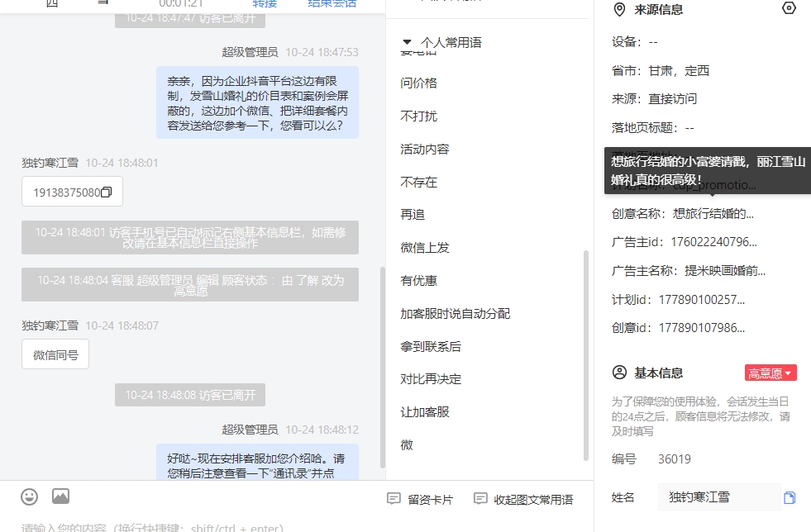This screenshot has height=532, width=811.
Task: Click the 落地页标题 row
Action: 653,128
